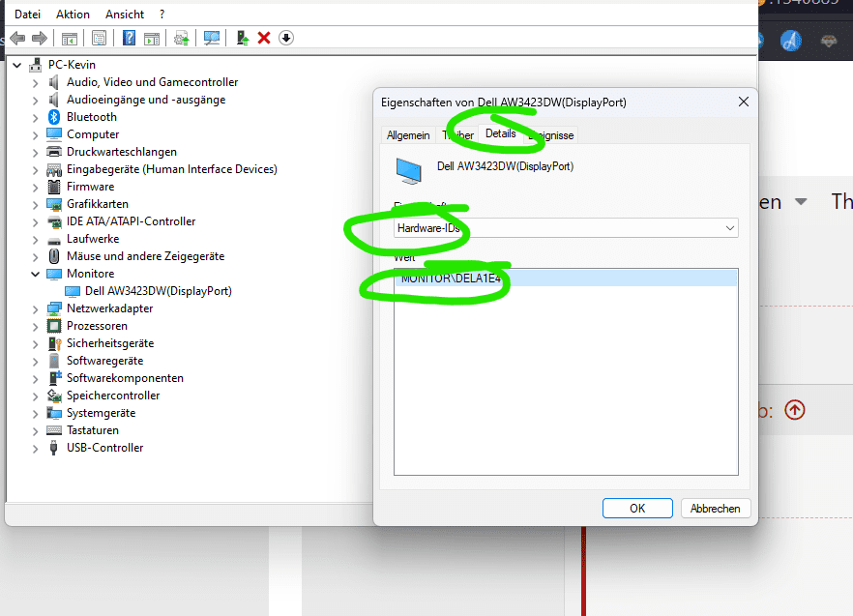Screen dimensions: 853x616
Task: Switch to the Details tab
Action: pos(501,133)
